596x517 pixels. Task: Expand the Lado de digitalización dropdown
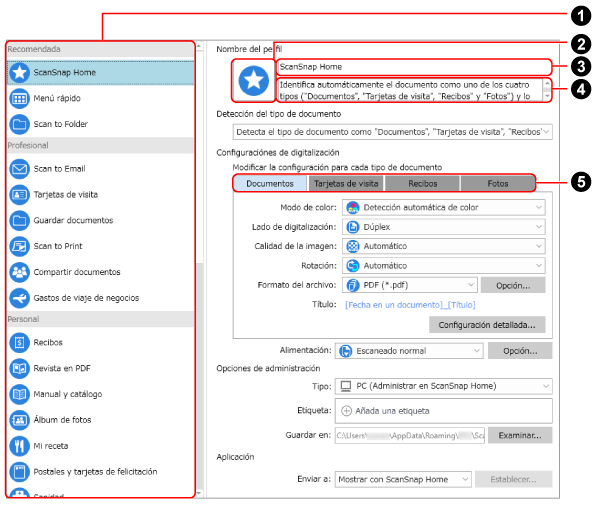coord(444,227)
